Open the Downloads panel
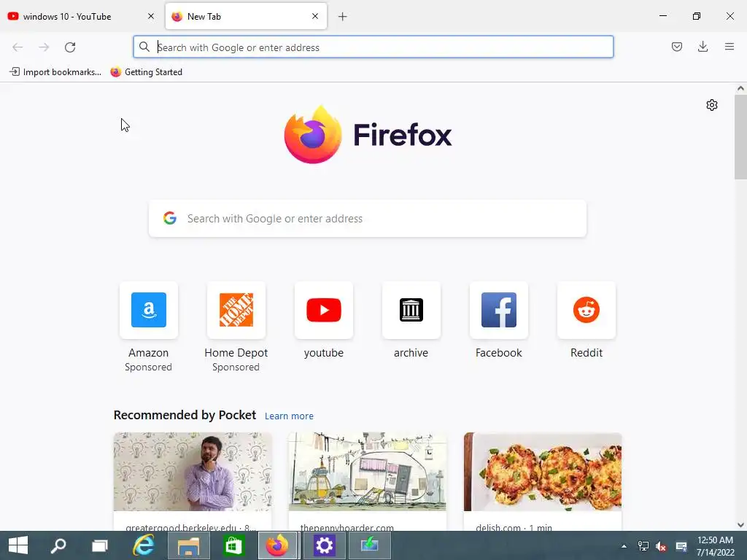Image resolution: width=747 pixels, height=560 pixels. pos(703,47)
